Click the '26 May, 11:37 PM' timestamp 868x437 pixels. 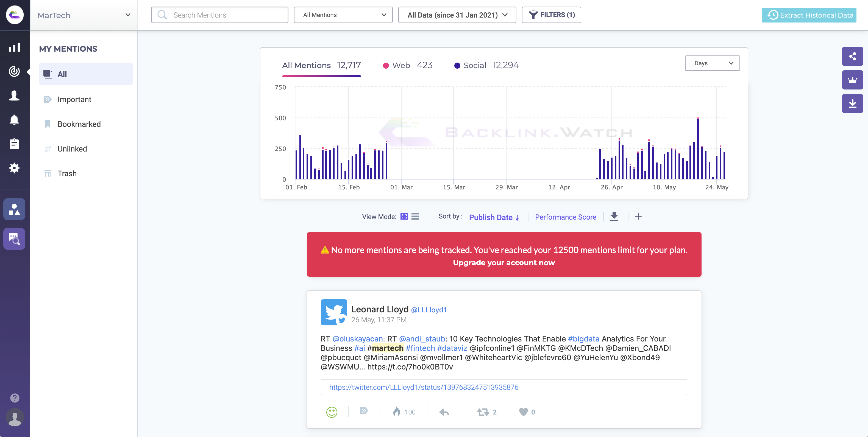click(379, 320)
